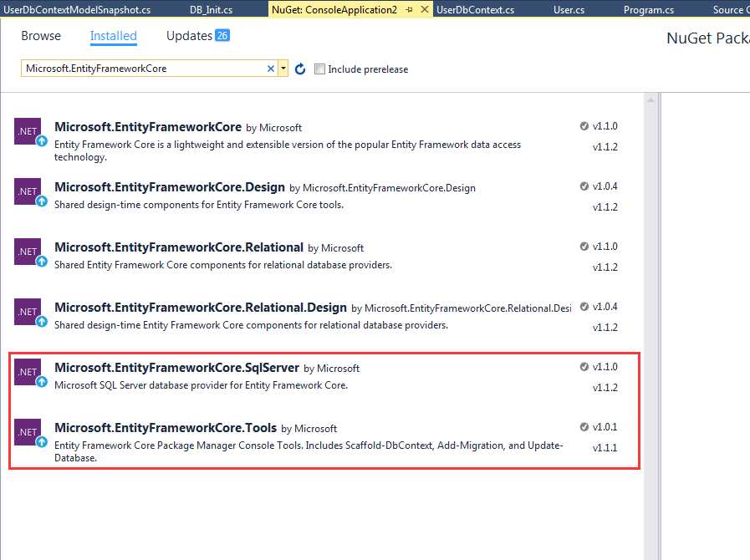Open the UserDbContextModelSnapshot.cs document tab

[x=77, y=9]
